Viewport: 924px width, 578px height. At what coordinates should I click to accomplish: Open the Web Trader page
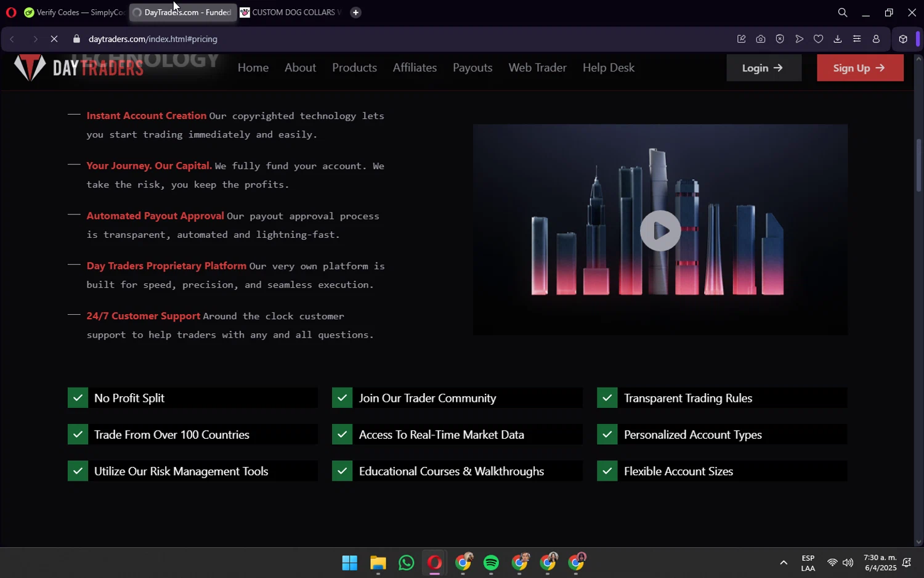tap(537, 68)
